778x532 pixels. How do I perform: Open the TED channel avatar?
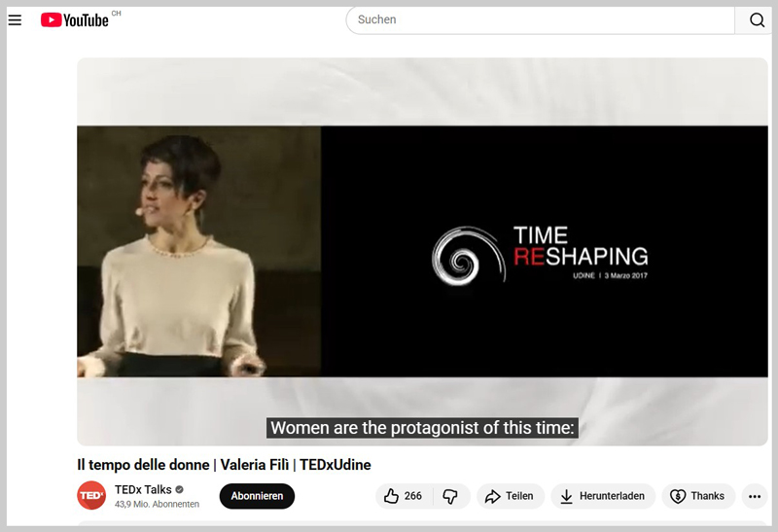point(91,496)
